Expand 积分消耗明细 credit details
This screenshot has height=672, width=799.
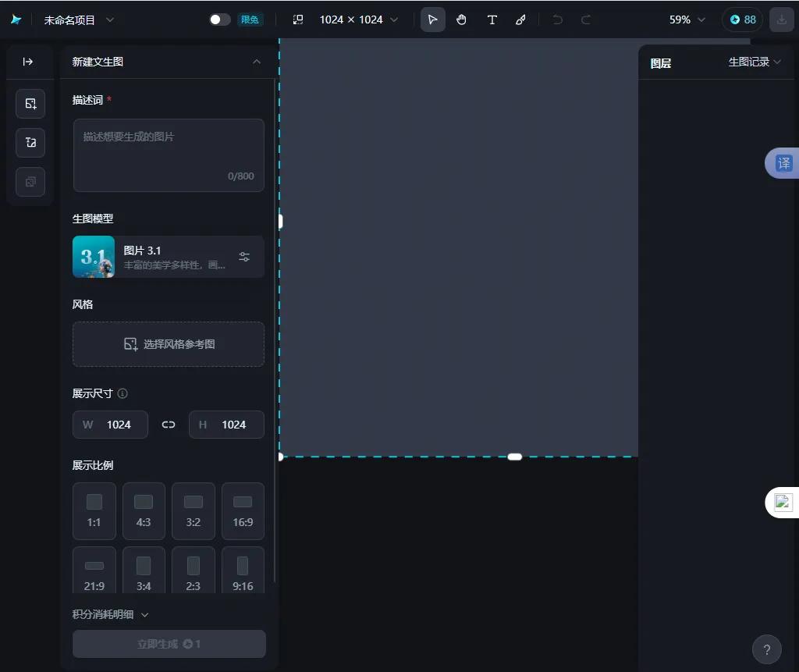pyautogui.click(x=110, y=614)
